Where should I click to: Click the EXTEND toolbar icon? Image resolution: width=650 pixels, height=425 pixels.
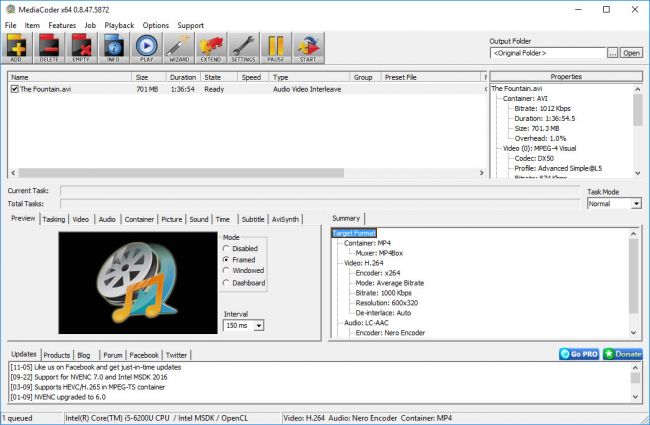coord(210,46)
